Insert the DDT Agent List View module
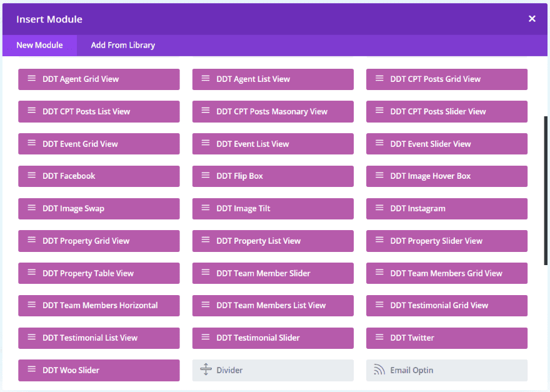This screenshot has height=392, width=550. 273,79
